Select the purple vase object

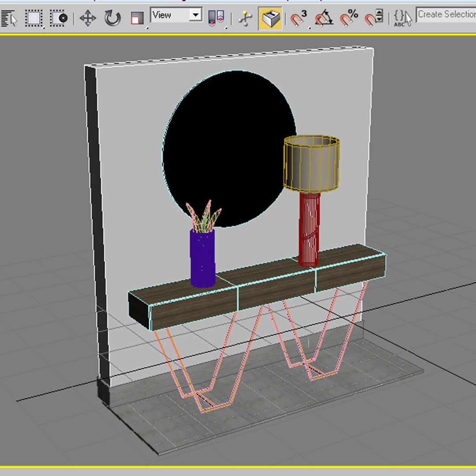202,258
